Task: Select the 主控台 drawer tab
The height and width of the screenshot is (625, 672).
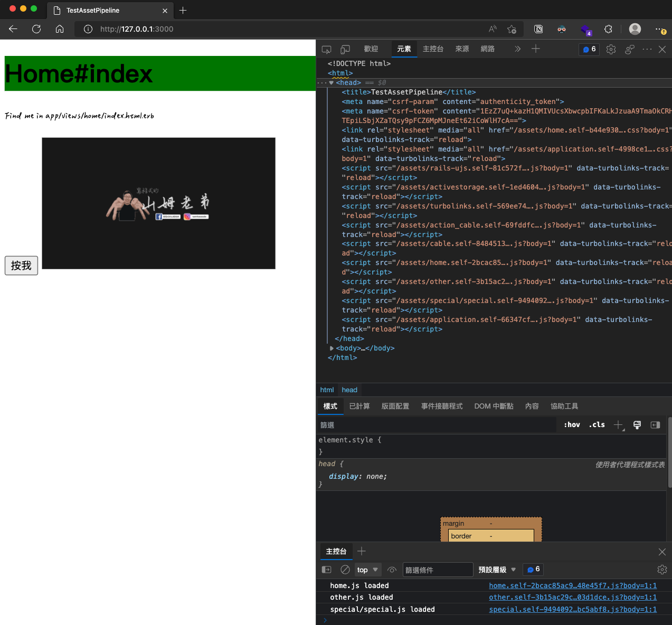Action: [336, 552]
